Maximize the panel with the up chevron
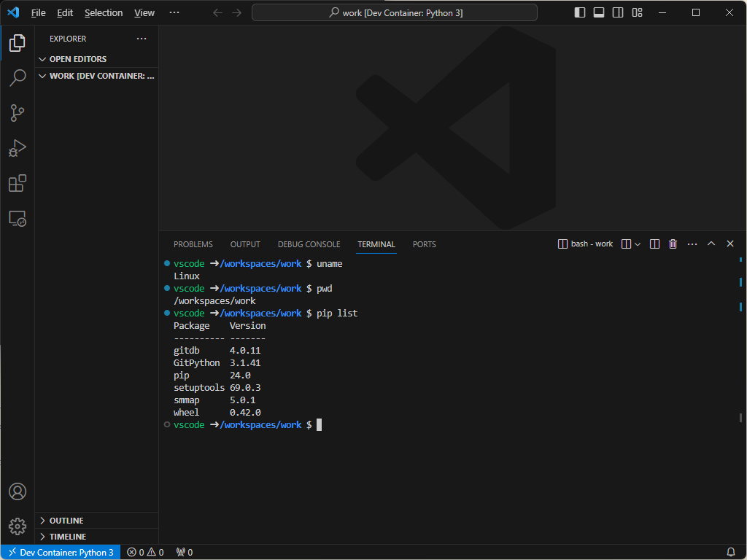The height and width of the screenshot is (560, 747). (711, 244)
